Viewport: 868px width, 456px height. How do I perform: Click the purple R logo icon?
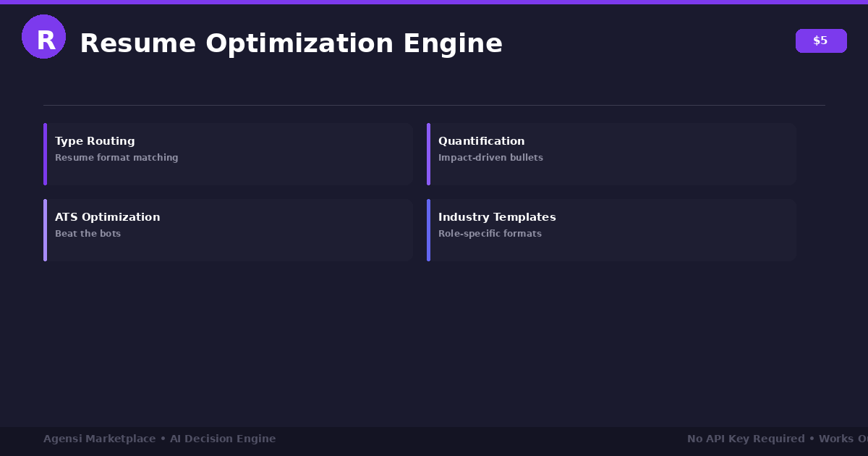(x=43, y=37)
